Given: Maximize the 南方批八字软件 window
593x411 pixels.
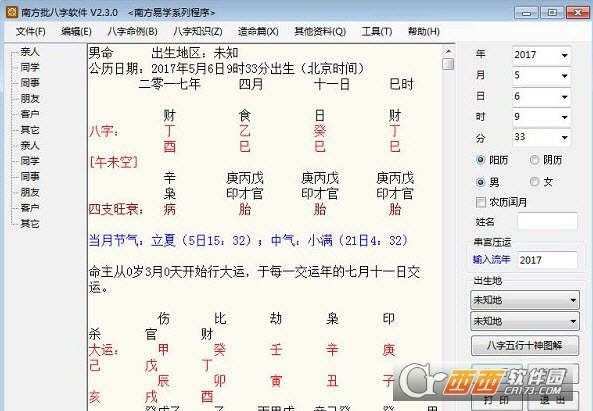Looking at the screenshot, I should pos(552,12).
